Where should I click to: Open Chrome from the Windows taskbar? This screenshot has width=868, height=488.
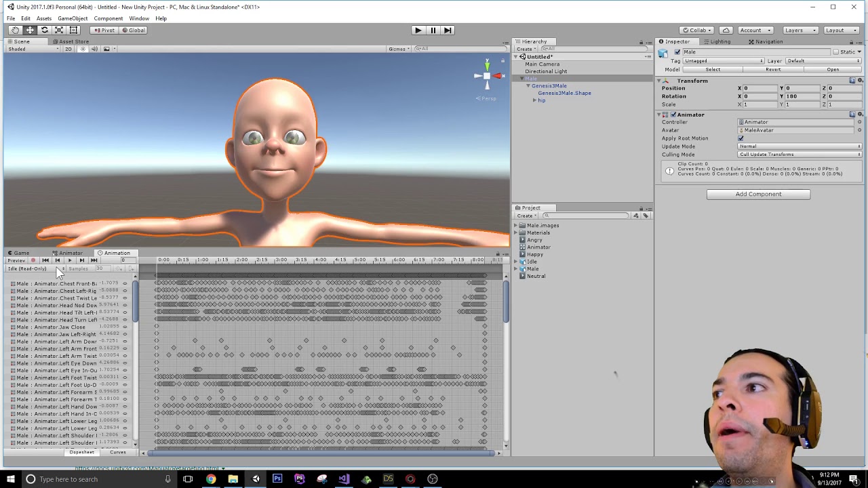click(211, 479)
